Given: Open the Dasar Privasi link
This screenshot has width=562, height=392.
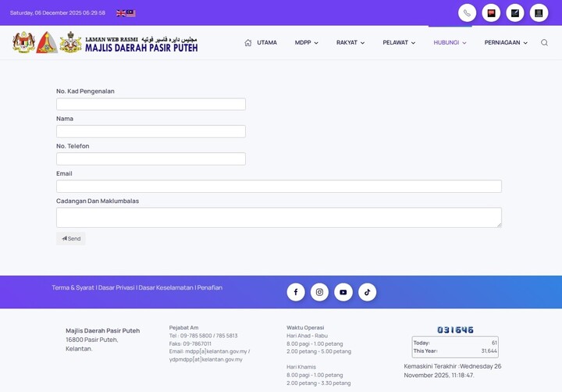Looking at the screenshot, I should [x=116, y=287].
